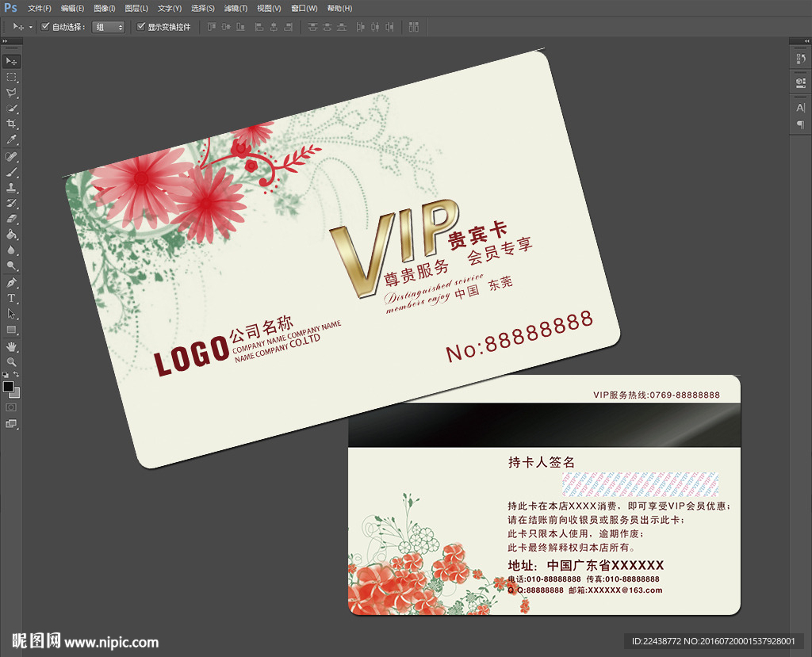Toggle Show Transform Controls checkbox
Screen dimensions: 812x657
(140, 26)
